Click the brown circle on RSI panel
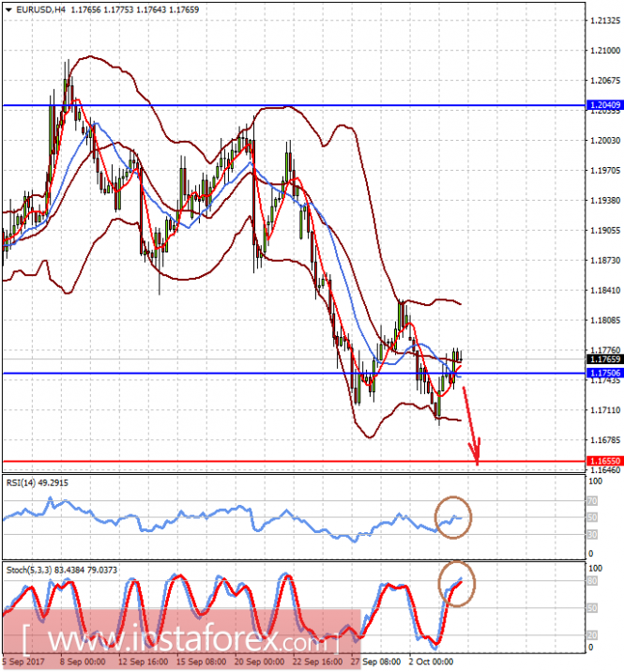Image resolution: width=624 pixels, height=672 pixels. coord(453,517)
